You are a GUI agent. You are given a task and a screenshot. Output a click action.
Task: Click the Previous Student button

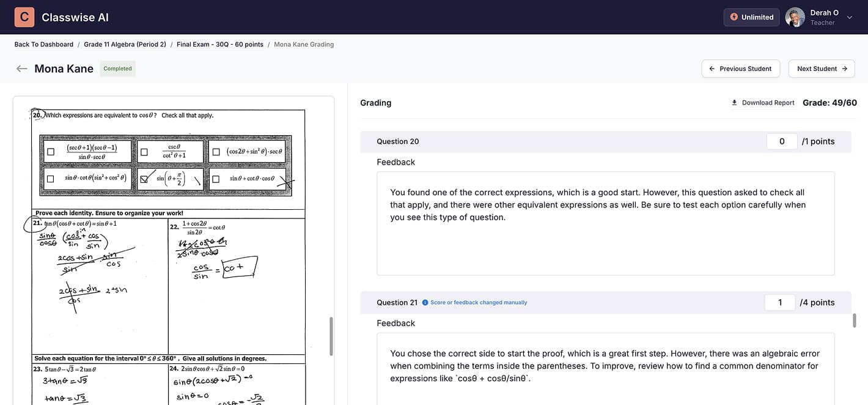pyautogui.click(x=740, y=69)
